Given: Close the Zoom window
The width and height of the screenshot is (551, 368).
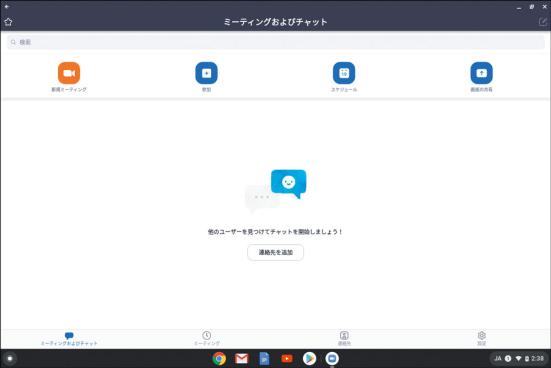Looking at the screenshot, I should (x=545, y=7).
